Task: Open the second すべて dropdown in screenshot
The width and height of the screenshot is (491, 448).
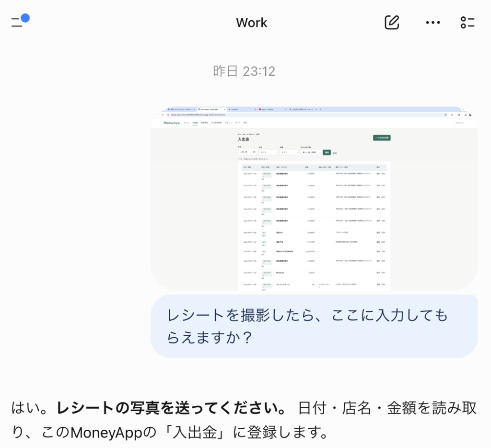Action: [x=289, y=152]
